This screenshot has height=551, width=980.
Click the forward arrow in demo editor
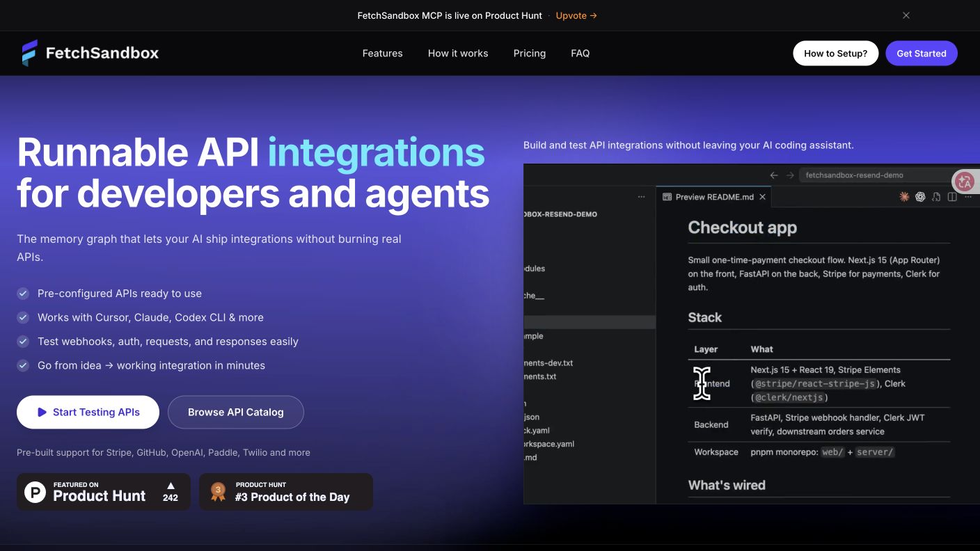coord(790,175)
